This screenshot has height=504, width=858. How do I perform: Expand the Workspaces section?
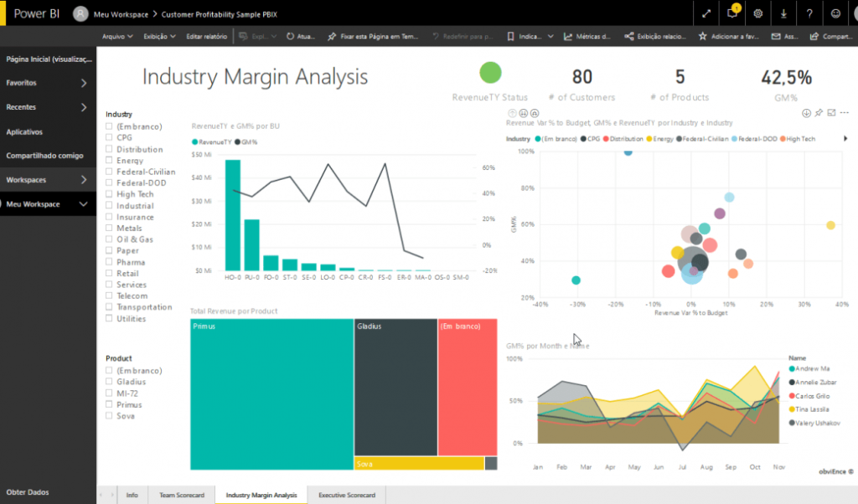pos(84,179)
